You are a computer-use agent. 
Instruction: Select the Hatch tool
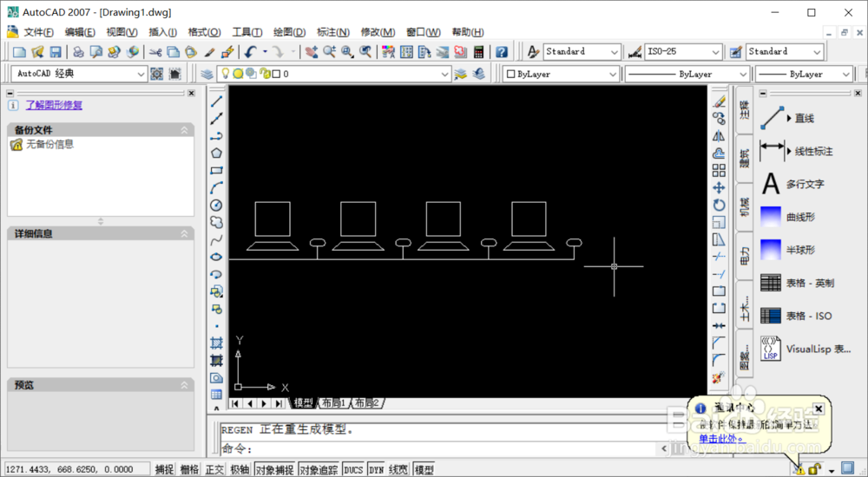[x=216, y=343]
